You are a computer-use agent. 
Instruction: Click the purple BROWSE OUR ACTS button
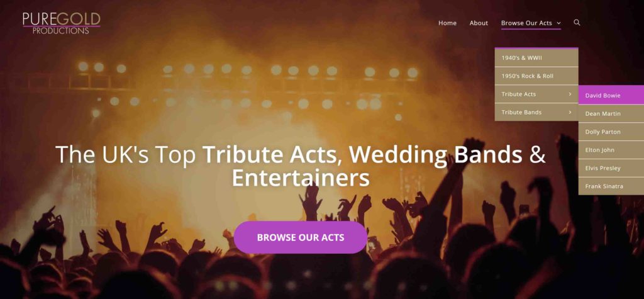click(301, 237)
